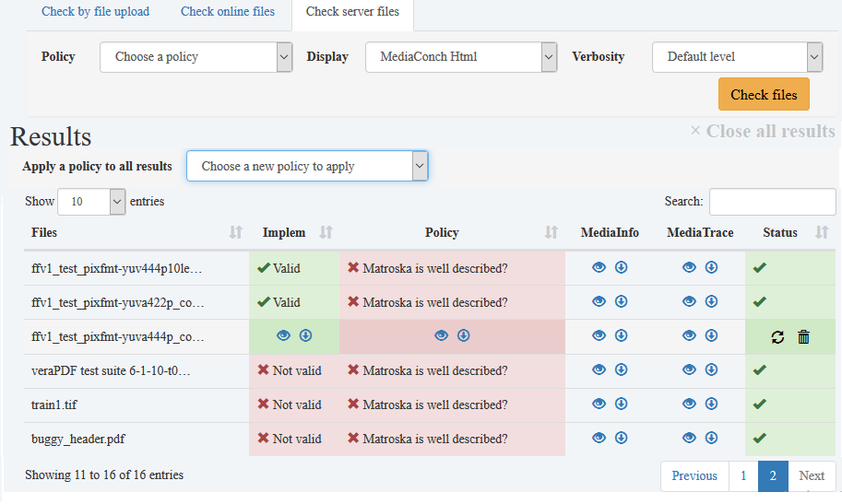Switch to the 'Check online files' tab
Screen dimensions: 842x504
click(227, 12)
